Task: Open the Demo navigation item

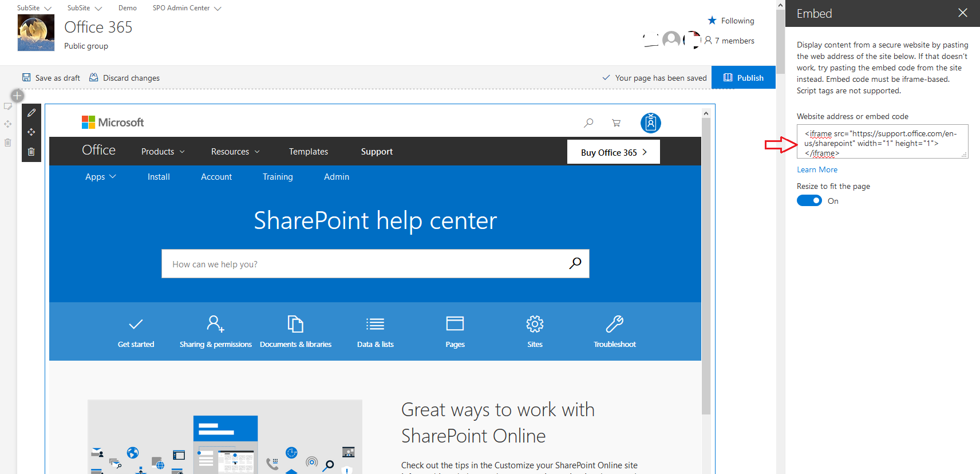Action: click(x=128, y=8)
